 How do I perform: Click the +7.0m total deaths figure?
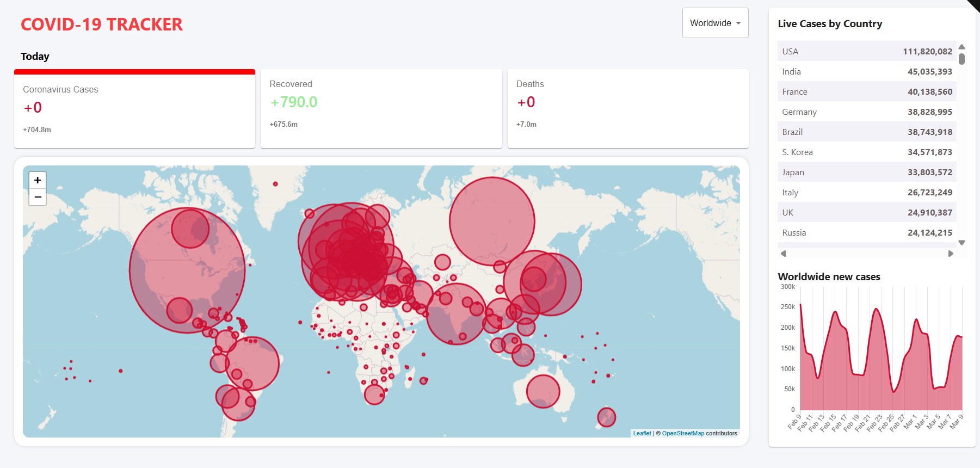[x=526, y=124]
